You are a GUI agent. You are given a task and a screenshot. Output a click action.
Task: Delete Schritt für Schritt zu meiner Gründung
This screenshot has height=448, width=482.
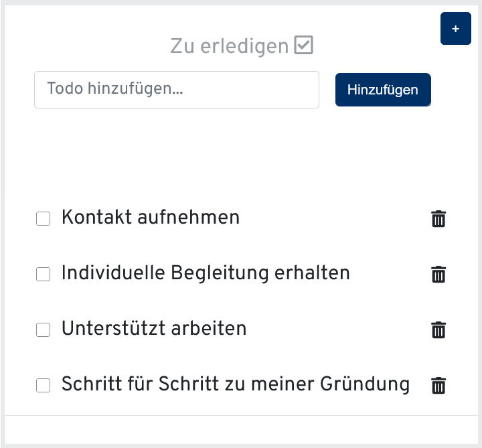438,385
